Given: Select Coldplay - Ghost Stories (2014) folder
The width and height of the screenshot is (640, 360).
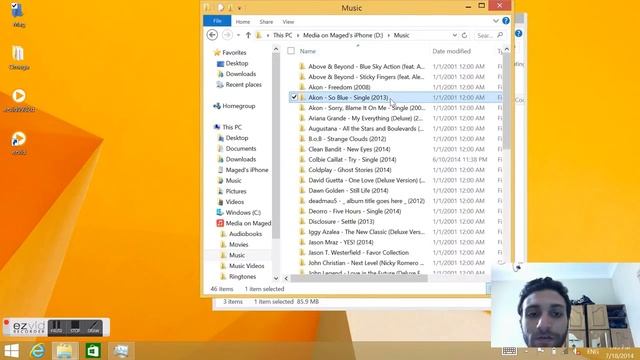Looking at the screenshot, I should 350,170.
